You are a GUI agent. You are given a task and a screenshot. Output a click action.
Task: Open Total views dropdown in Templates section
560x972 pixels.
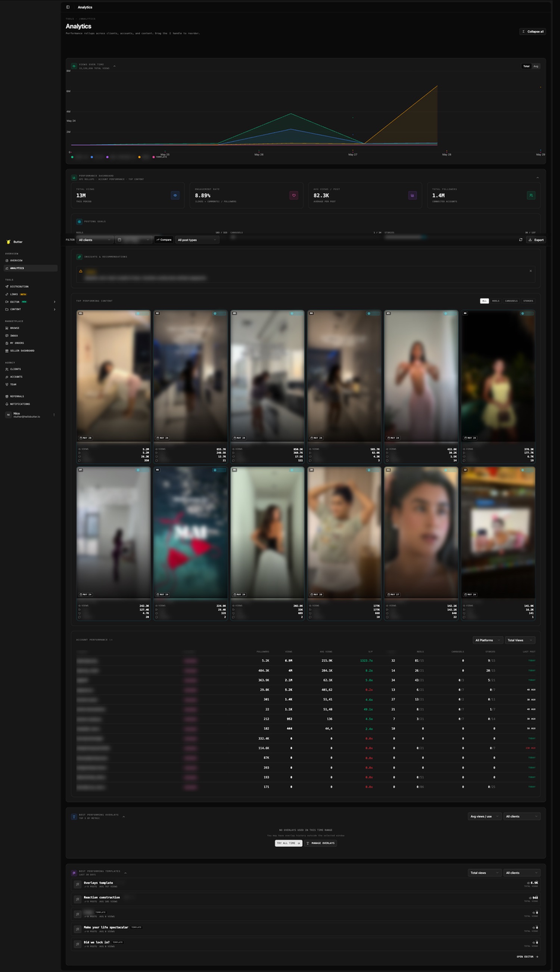(485, 873)
